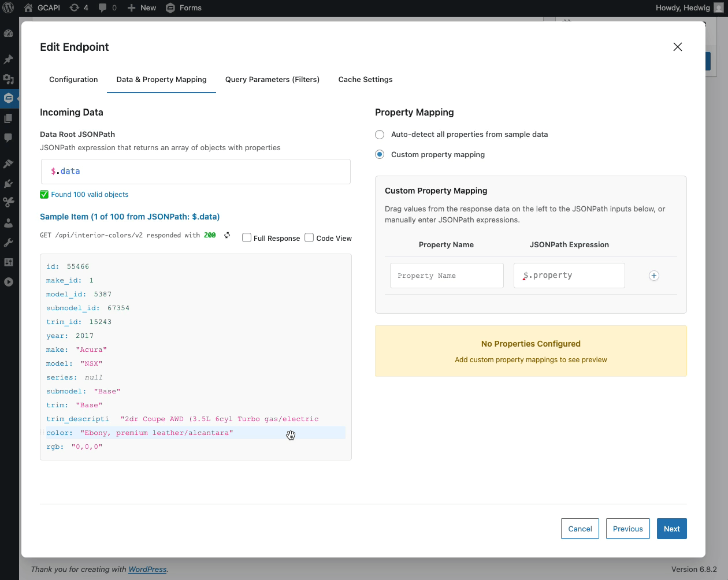This screenshot has height=580, width=728.
Task: Open the 4 pending updates indicator
Action: [x=79, y=8]
